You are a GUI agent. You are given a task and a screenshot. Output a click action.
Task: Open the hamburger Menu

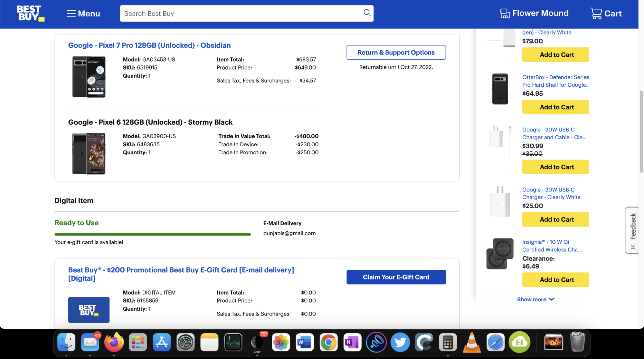[83, 14]
